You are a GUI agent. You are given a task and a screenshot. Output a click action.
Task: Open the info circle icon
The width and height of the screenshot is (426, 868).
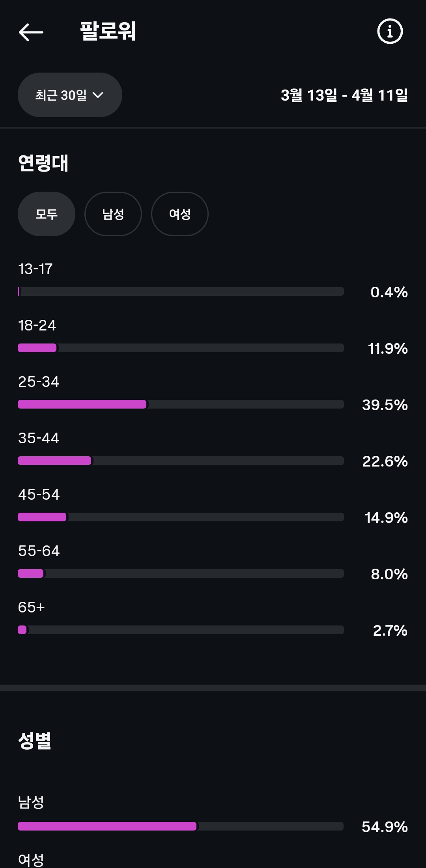[390, 31]
